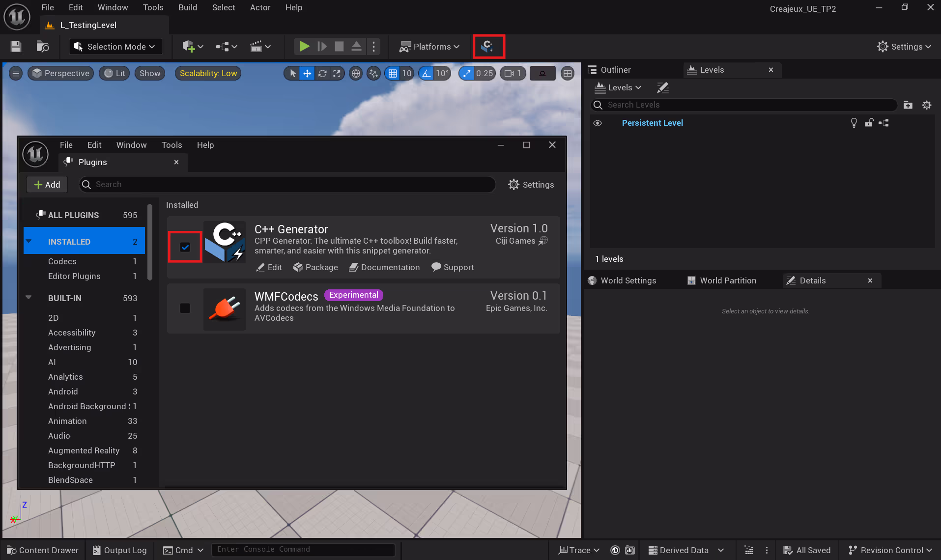This screenshot has width=941, height=560.
Task: Toggle the Persistent Level lock icon
Action: click(x=869, y=123)
